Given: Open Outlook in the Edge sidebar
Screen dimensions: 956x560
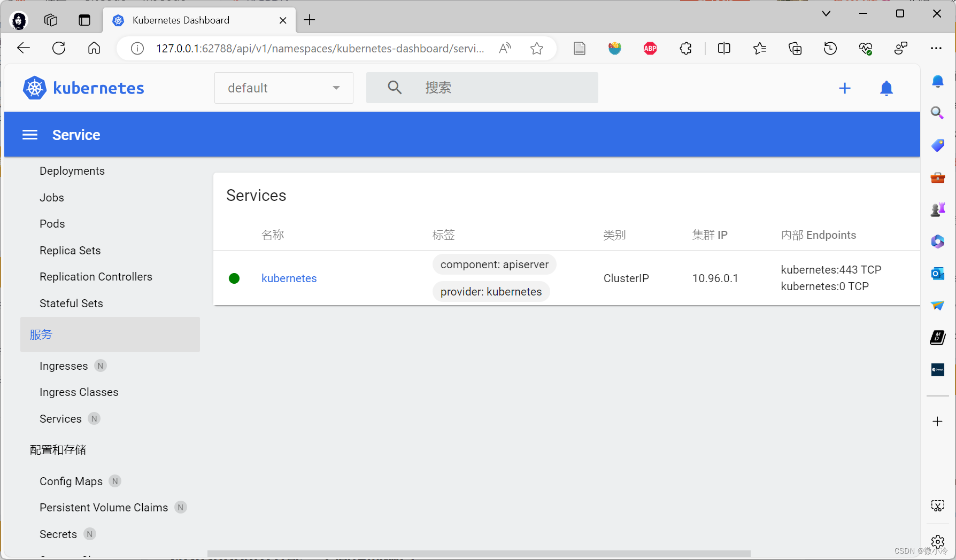Looking at the screenshot, I should click(937, 274).
